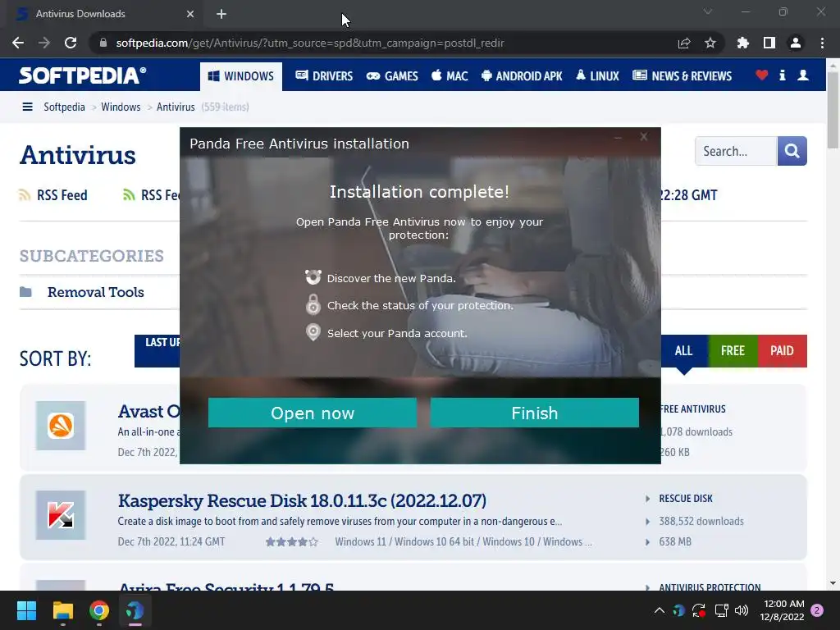Open the Android APK section
This screenshot has height=630, width=840.
click(522, 76)
